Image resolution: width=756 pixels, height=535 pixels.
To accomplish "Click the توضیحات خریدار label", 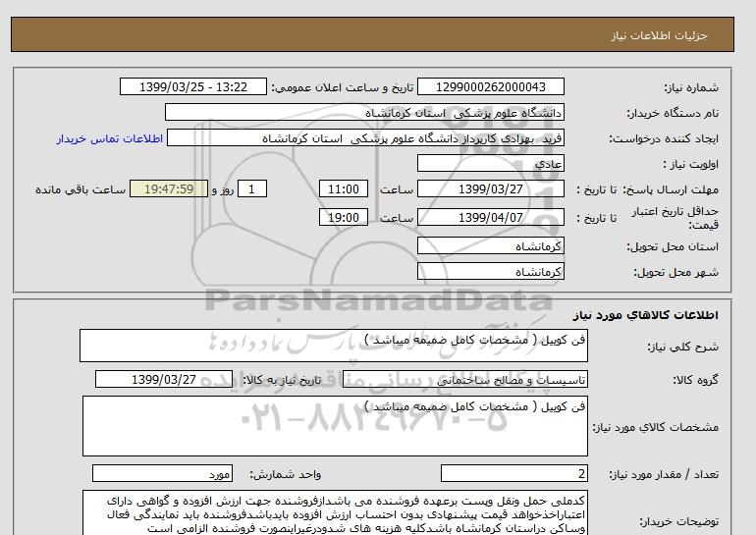I will pos(678,521).
